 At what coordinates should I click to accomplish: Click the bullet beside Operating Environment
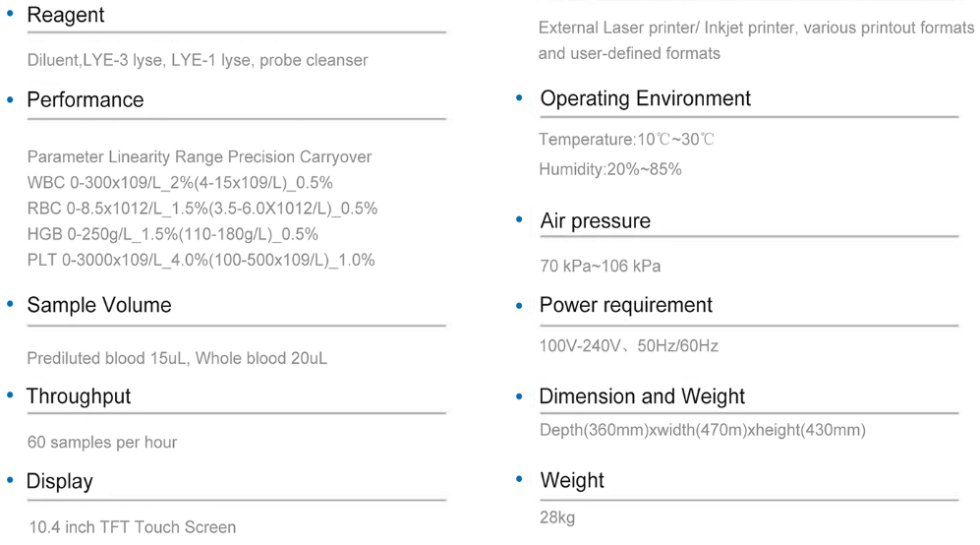(519, 97)
